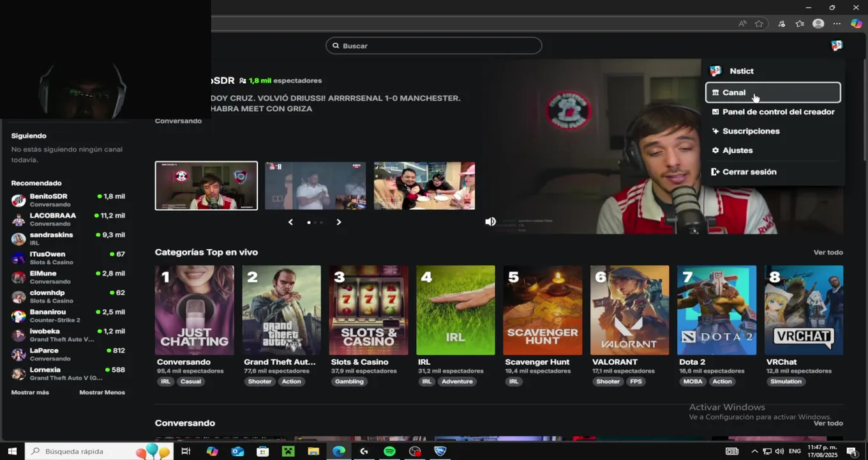The width and height of the screenshot is (868, 460).
Task: Select the second featured stream thumbnail
Action: point(315,185)
